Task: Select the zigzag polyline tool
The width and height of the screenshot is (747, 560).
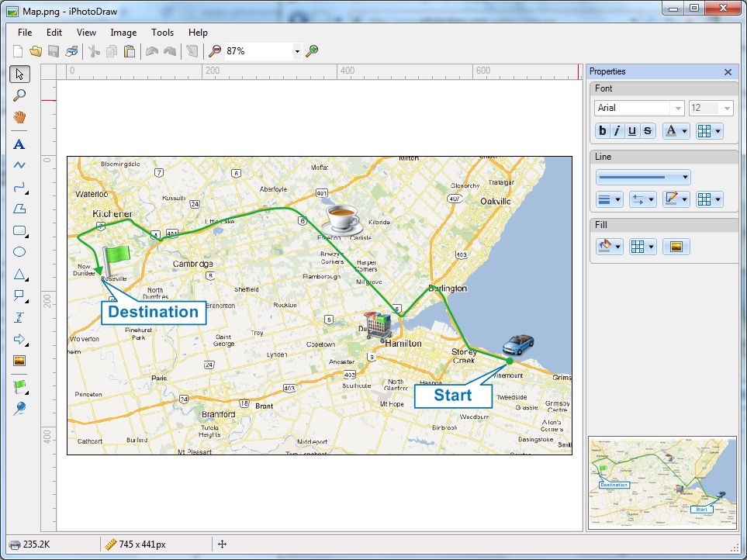Action: (19, 165)
